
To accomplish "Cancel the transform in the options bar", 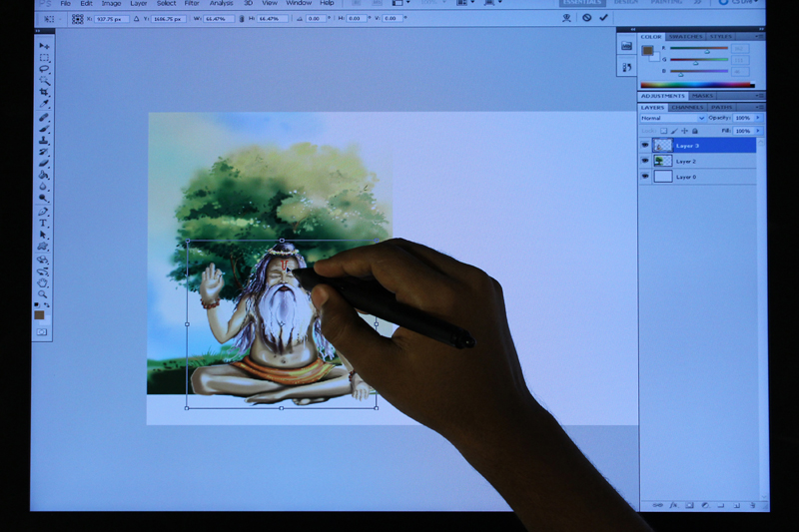I will click(587, 18).
